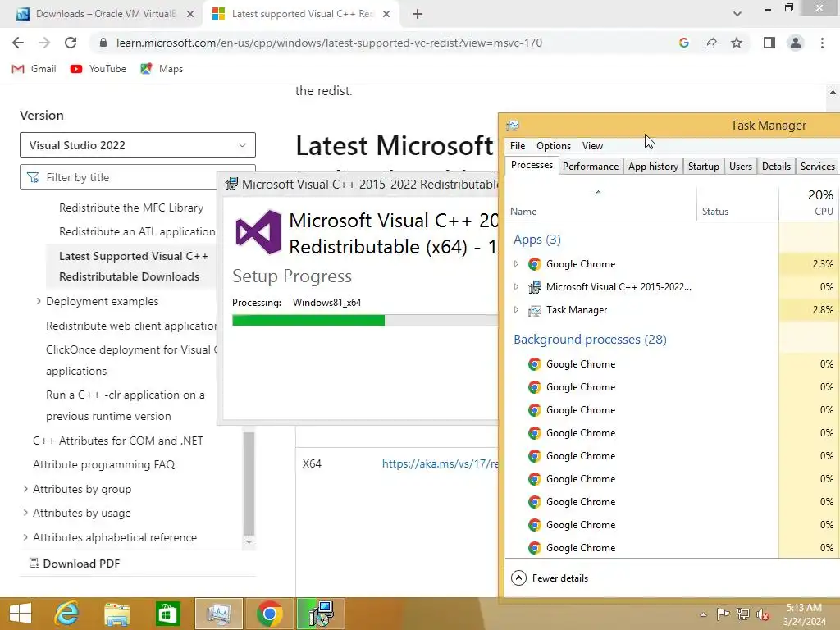Open the Maps bookmark
Viewport: 840px width, 630px height.
tap(162, 69)
